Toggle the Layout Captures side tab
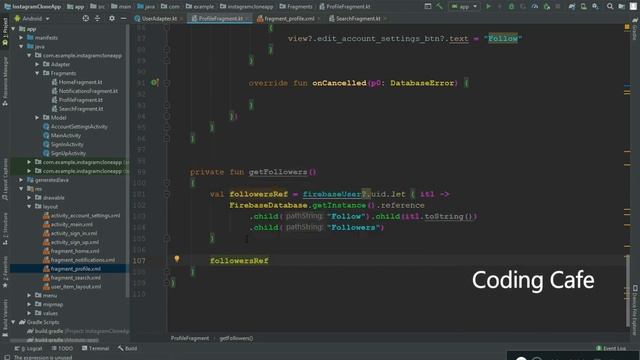This screenshot has width=640, height=360. [x=5, y=180]
